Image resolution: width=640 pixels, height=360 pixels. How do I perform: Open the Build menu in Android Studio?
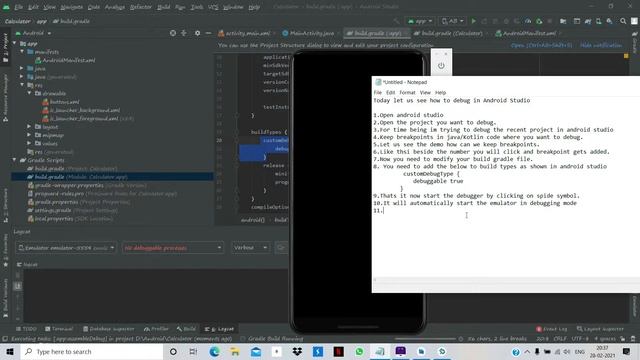pyautogui.click(x=163, y=7)
